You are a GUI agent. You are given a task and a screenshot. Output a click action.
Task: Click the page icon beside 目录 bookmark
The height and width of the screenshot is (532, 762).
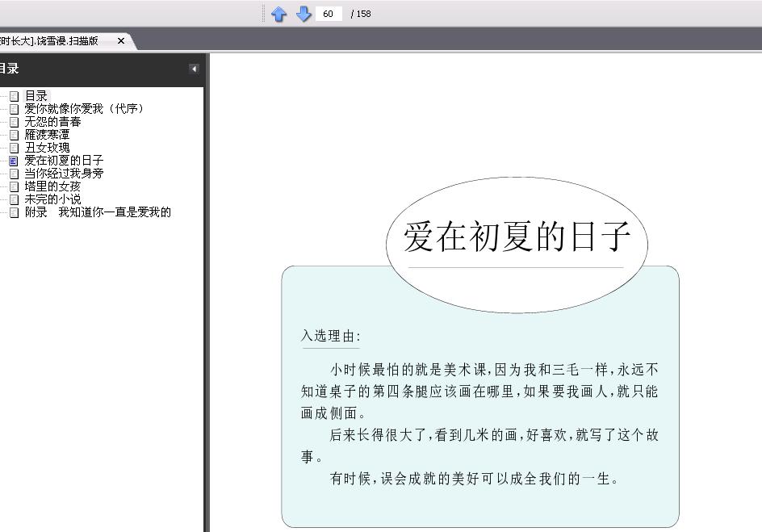pos(14,96)
